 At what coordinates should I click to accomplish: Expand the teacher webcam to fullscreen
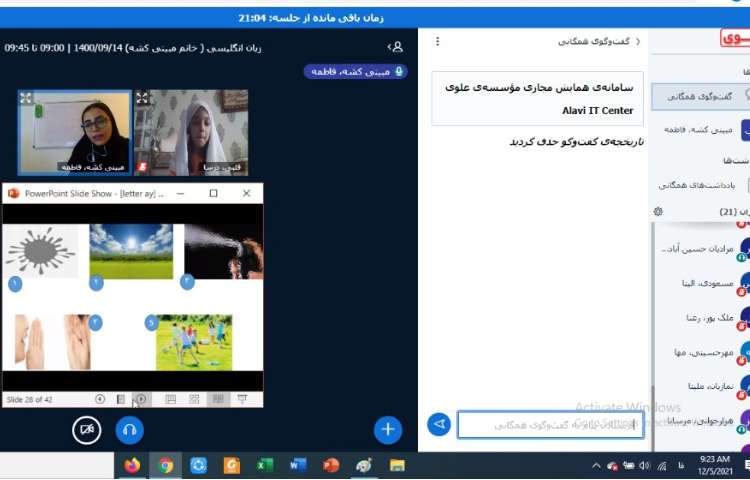(26, 98)
